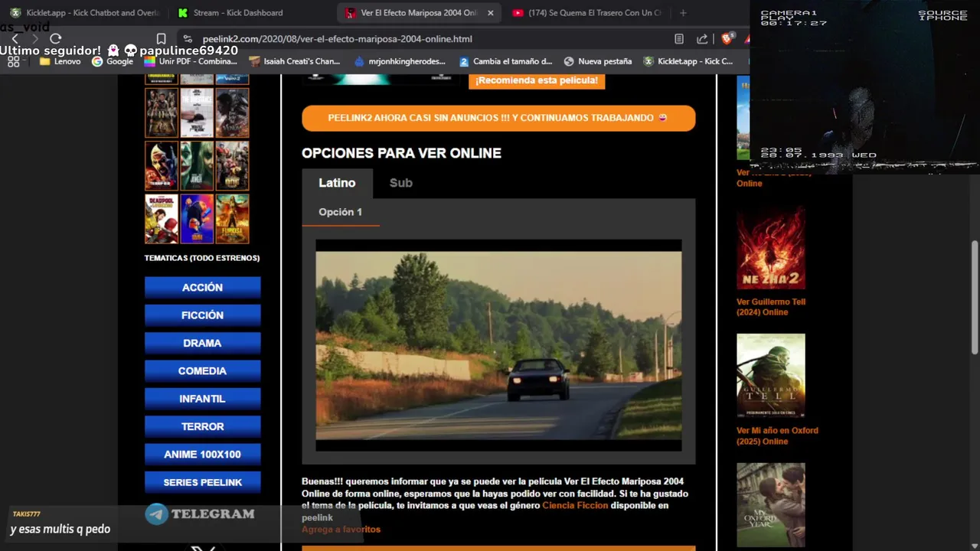
Task: Switch to Kicklet.app Kick Chatbot tab
Action: pyautogui.click(x=84, y=13)
